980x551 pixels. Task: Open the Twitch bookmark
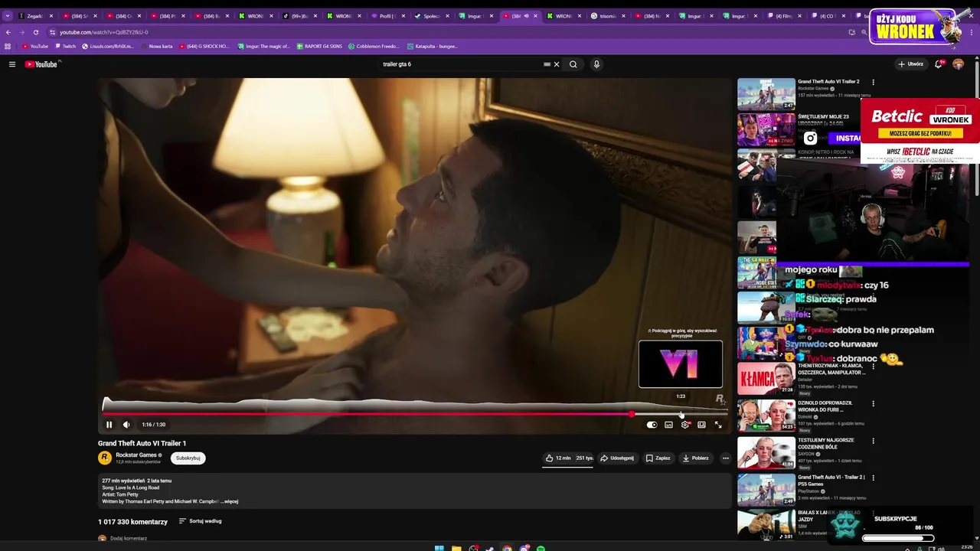coord(64,46)
